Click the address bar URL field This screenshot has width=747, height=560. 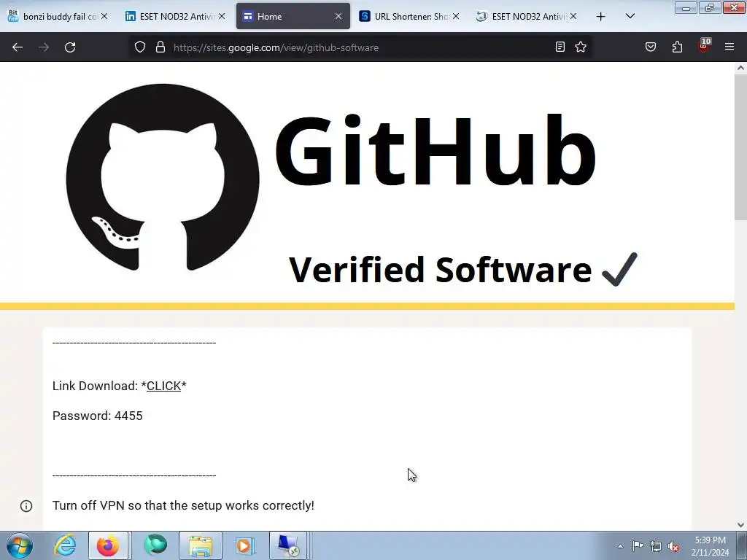pos(360,47)
